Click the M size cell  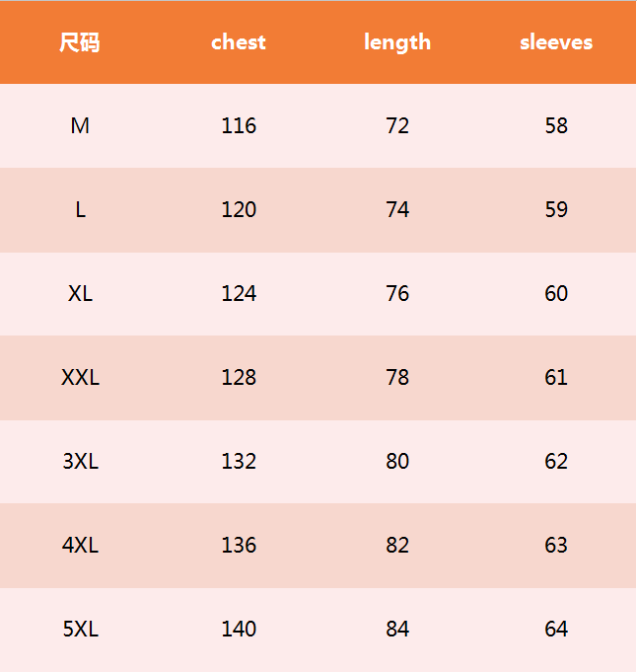80,126
